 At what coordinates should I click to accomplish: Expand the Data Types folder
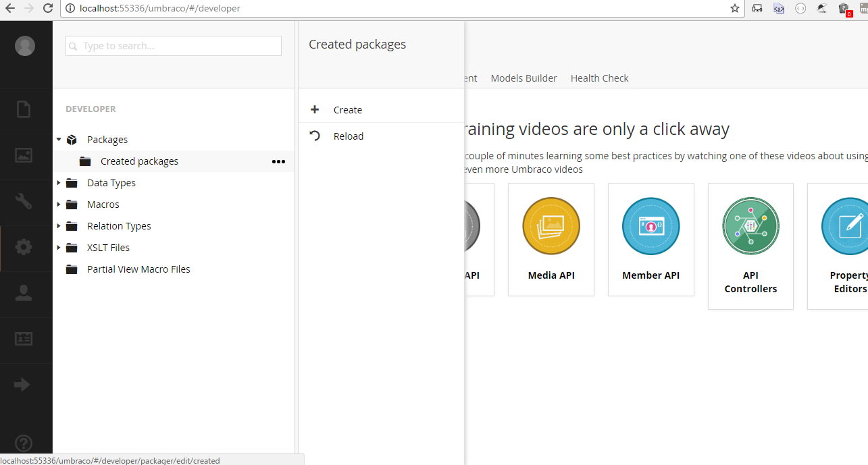coord(59,183)
